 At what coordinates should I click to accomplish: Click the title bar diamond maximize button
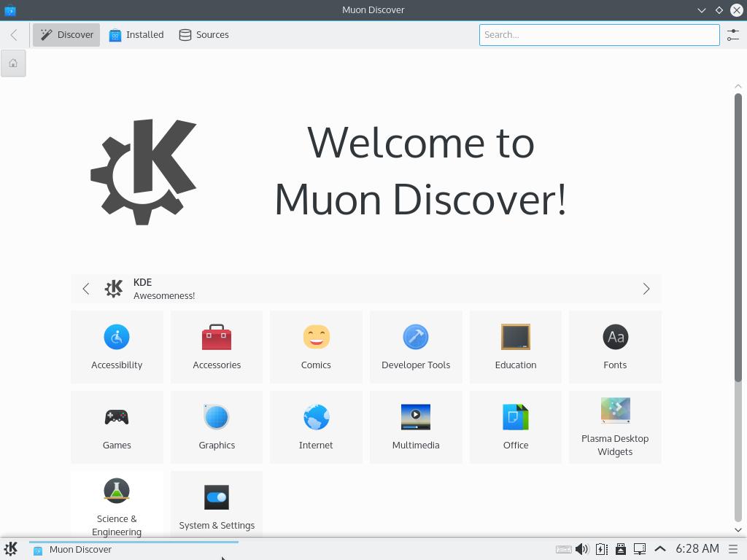click(x=719, y=10)
